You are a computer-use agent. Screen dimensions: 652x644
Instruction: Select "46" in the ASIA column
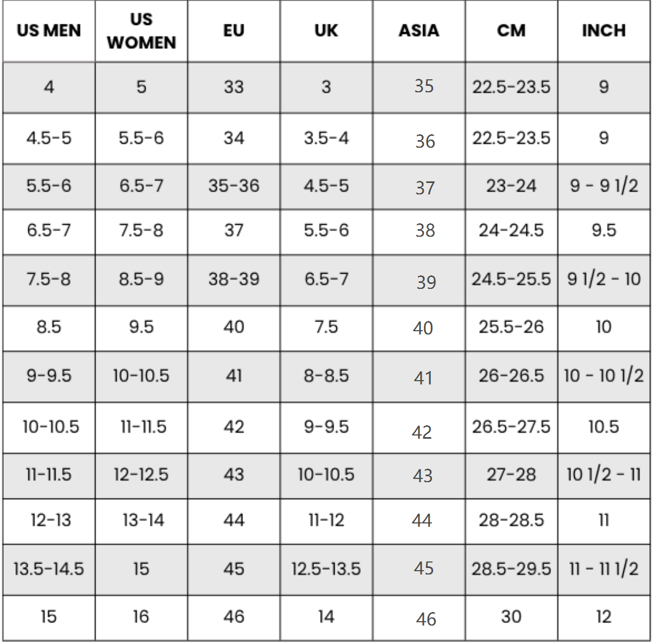426,619
